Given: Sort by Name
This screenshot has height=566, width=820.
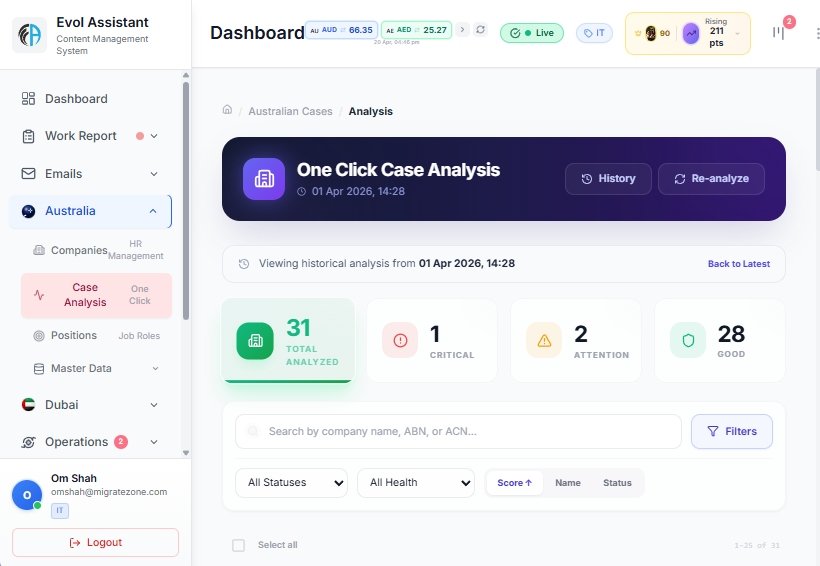Looking at the screenshot, I should 567,483.
